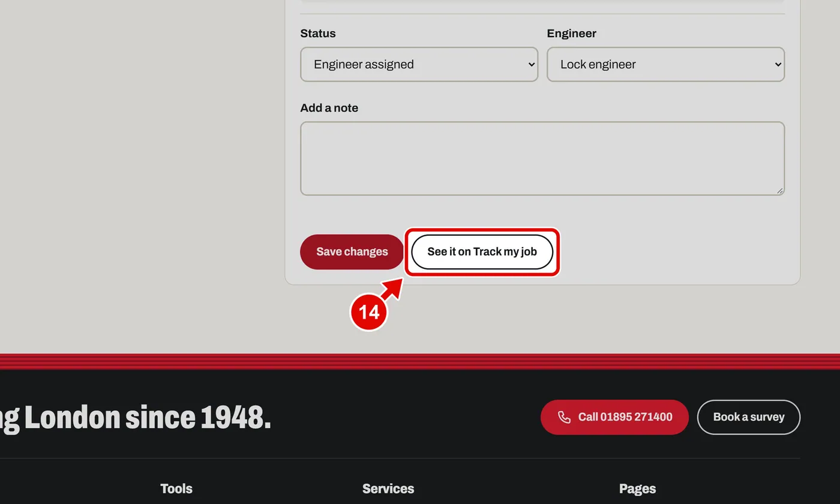Click the Save changes button
This screenshot has width=840, height=504.
[352, 252]
